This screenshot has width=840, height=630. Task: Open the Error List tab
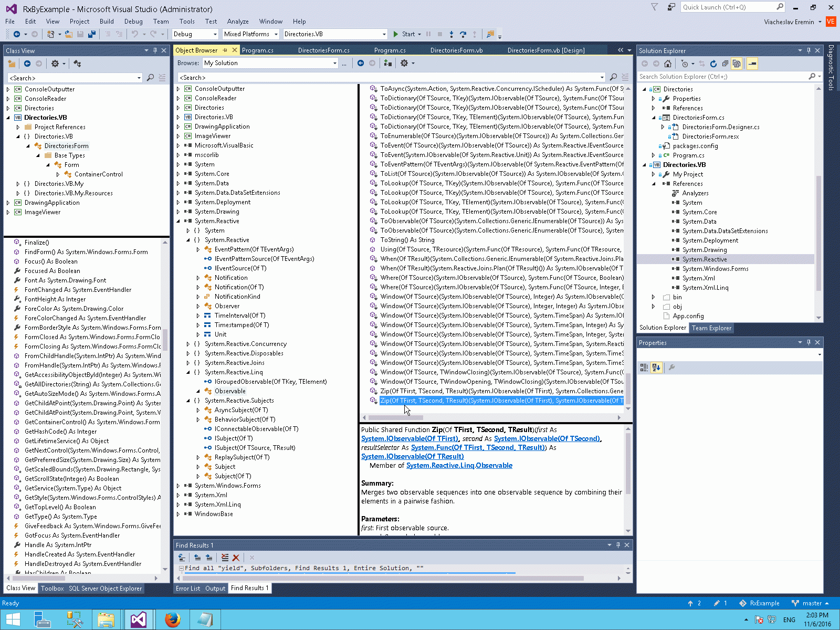tap(188, 589)
